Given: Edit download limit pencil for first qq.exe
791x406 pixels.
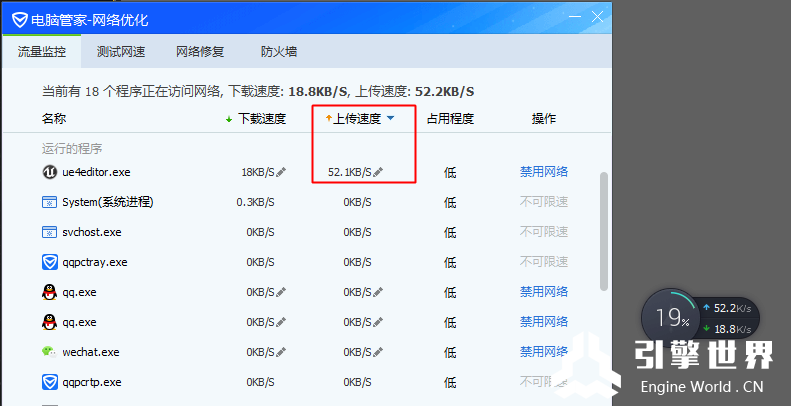Looking at the screenshot, I should (281, 292).
